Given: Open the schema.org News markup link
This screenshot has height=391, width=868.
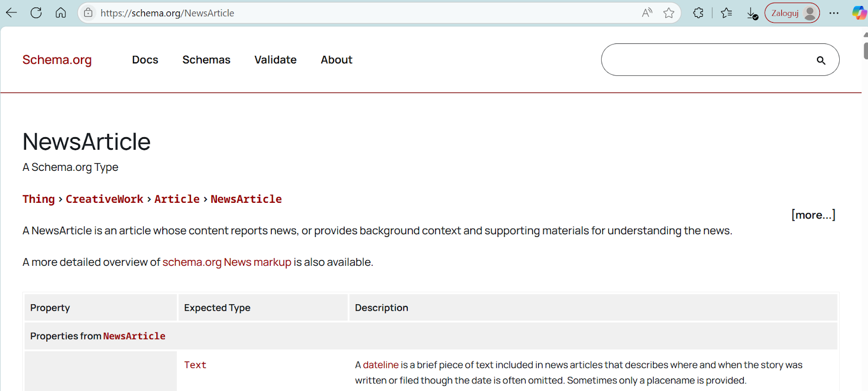Looking at the screenshot, I should click(x=227, y=262).
